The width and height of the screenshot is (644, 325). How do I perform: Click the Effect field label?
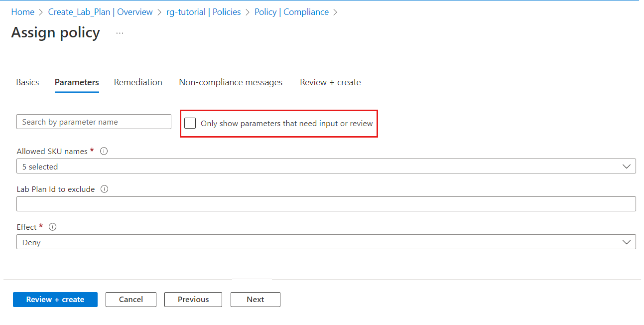click(x=27, y=227)
